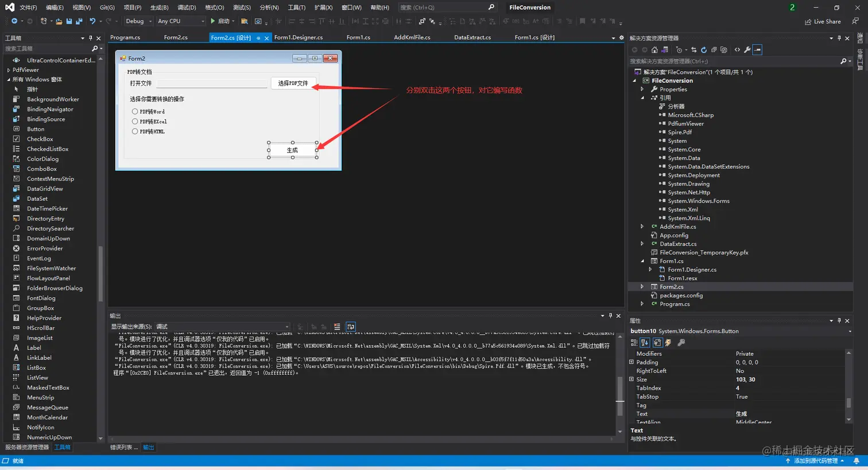Click Sync with Active Document icon
This screenshot has width=868, height=470.
click(693, 50)
